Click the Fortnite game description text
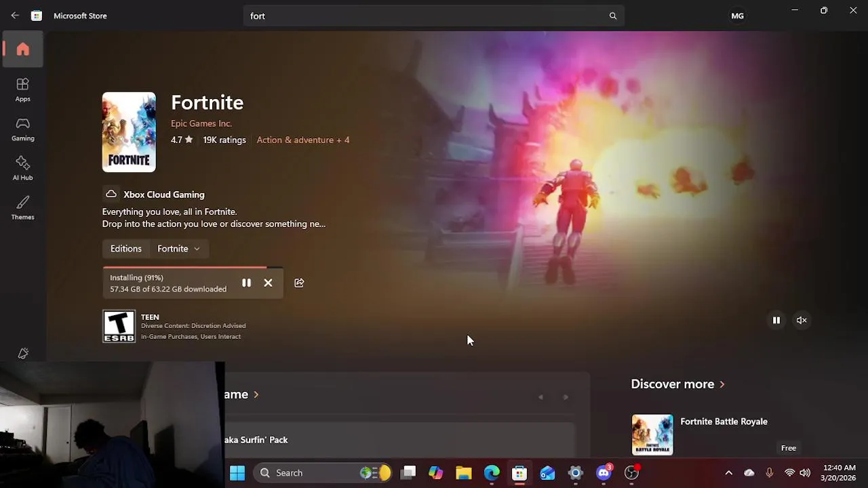This screenshot has width=868, height=488. pos(214,218)
